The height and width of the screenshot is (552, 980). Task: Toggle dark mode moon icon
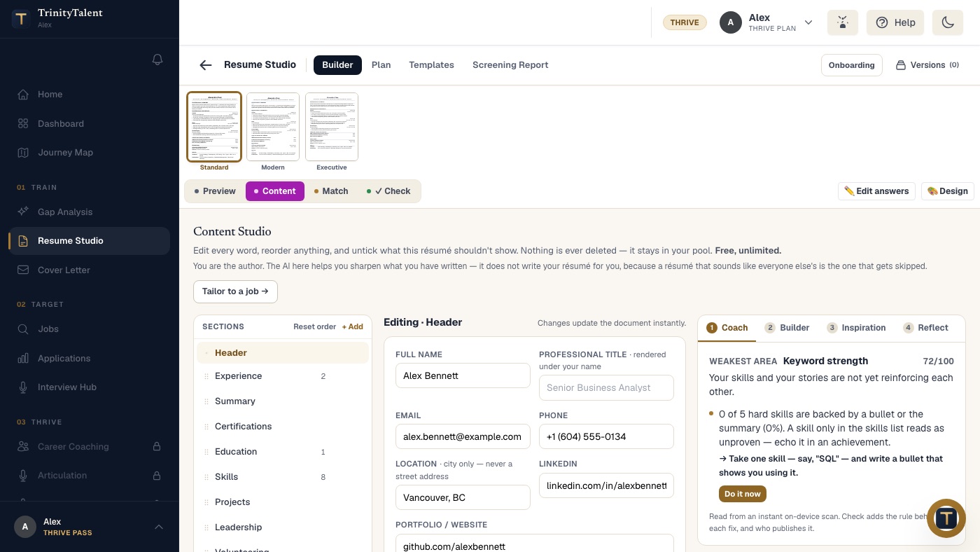click(948, 22)
